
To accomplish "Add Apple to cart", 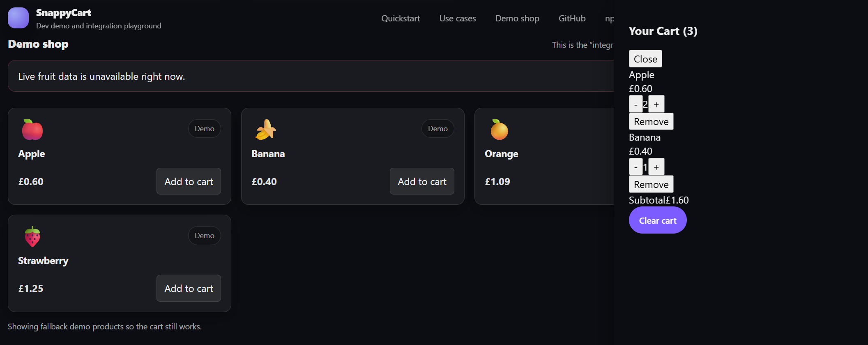I will [189, 181].
